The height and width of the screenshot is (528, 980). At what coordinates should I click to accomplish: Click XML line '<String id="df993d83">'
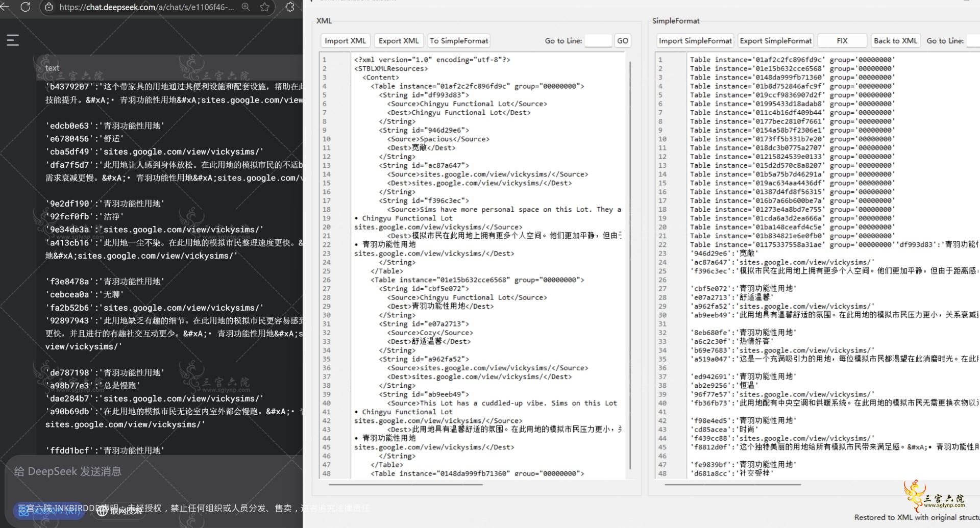coord(424,95)
